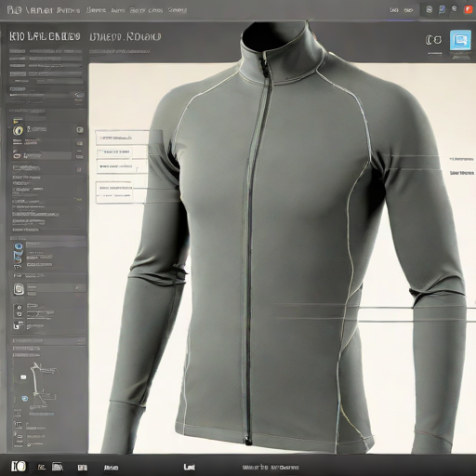Toggle the small checkbox beside yellow icon row

[80, 130]
